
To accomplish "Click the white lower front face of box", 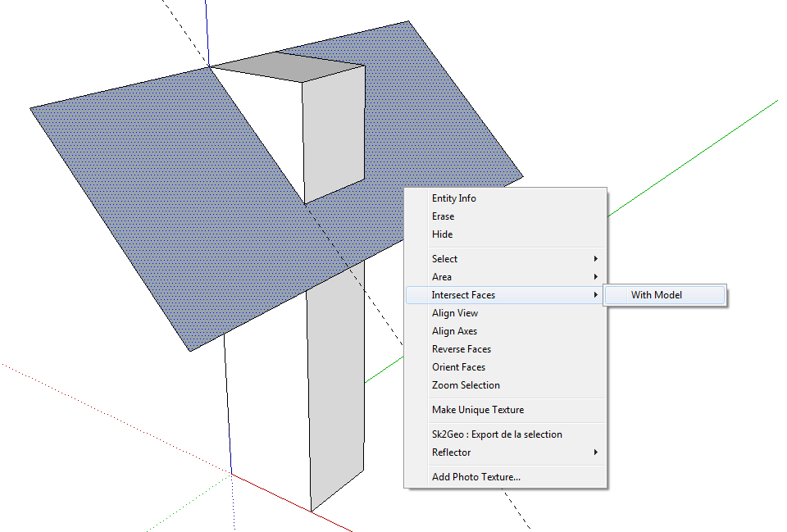I will [269, 402].
